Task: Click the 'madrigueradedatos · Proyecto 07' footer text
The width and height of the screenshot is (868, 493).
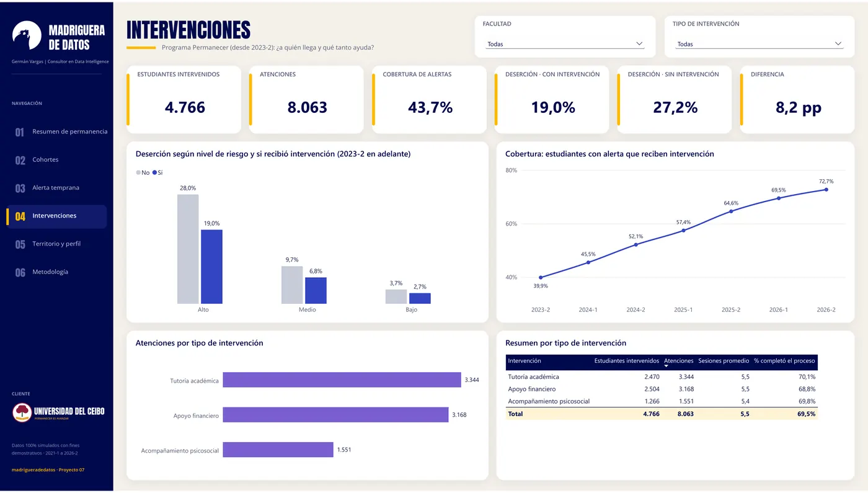Action: 48,470
